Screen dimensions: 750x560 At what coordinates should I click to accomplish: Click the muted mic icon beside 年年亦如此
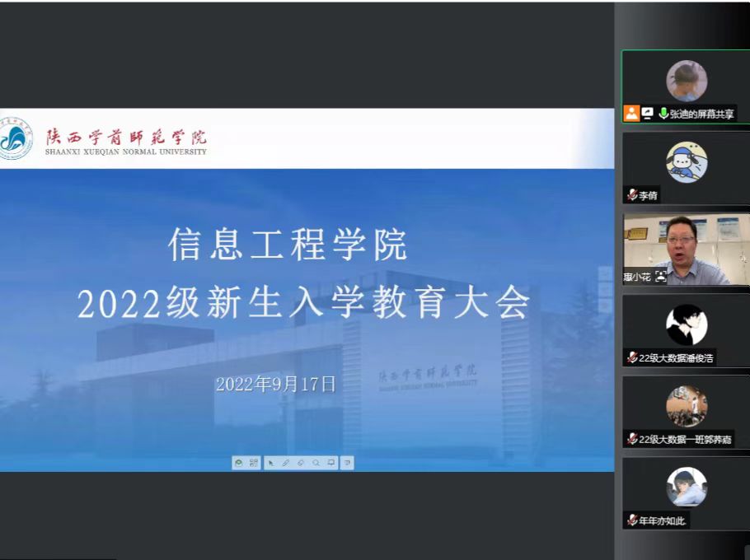tap(632, 520)
